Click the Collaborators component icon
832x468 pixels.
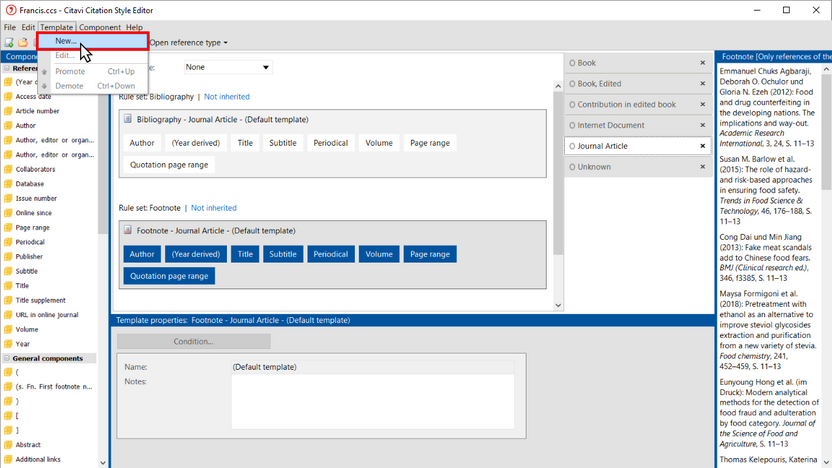point(8,169)
